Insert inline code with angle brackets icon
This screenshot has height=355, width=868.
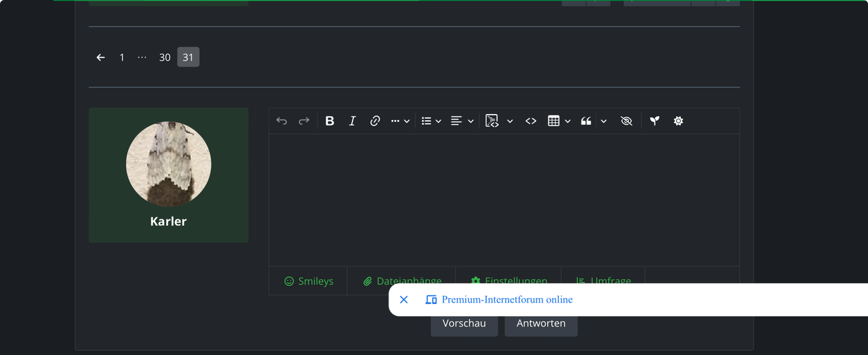[x=531, y=121]
